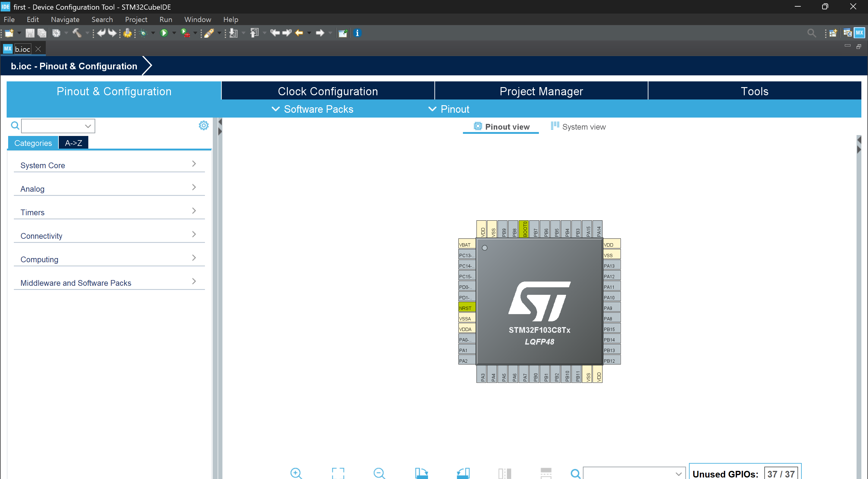
Task: Click the Undo arrow in the toolbar
Action: [101, 33]
